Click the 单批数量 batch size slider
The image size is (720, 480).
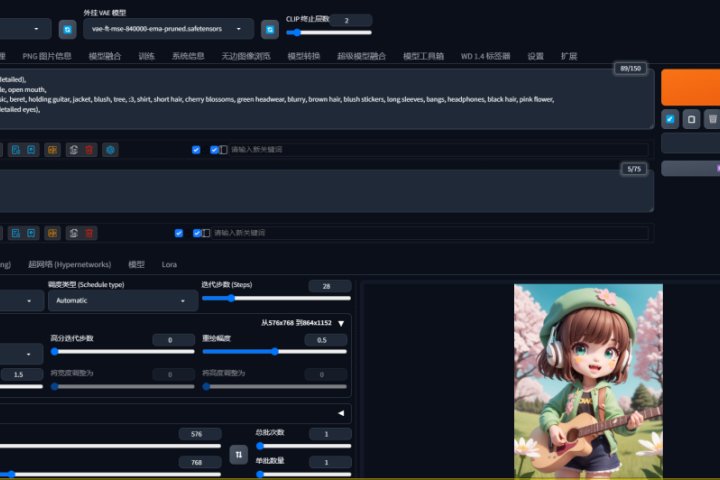[304, 474]
